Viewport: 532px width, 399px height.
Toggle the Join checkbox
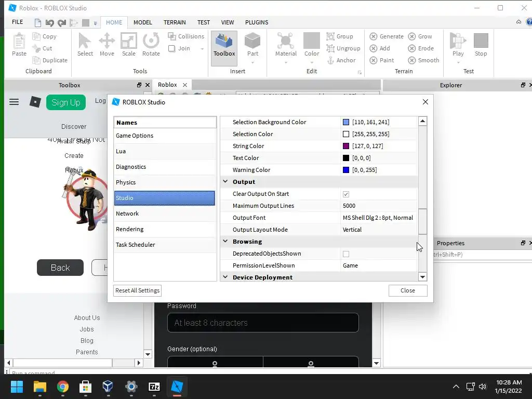click(171, 48)
